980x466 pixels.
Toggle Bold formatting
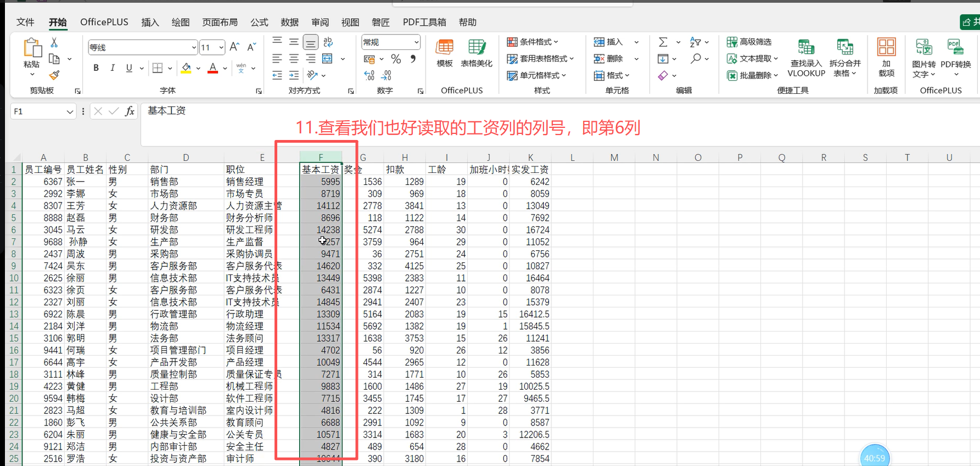[96, 68]
